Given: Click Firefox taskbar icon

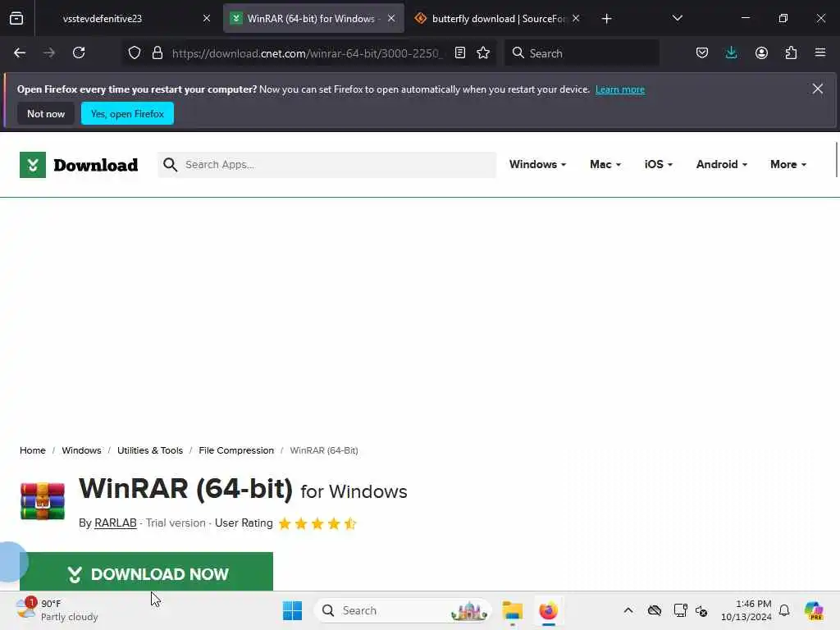Looking at the screenshot, I should pos(549,610).
